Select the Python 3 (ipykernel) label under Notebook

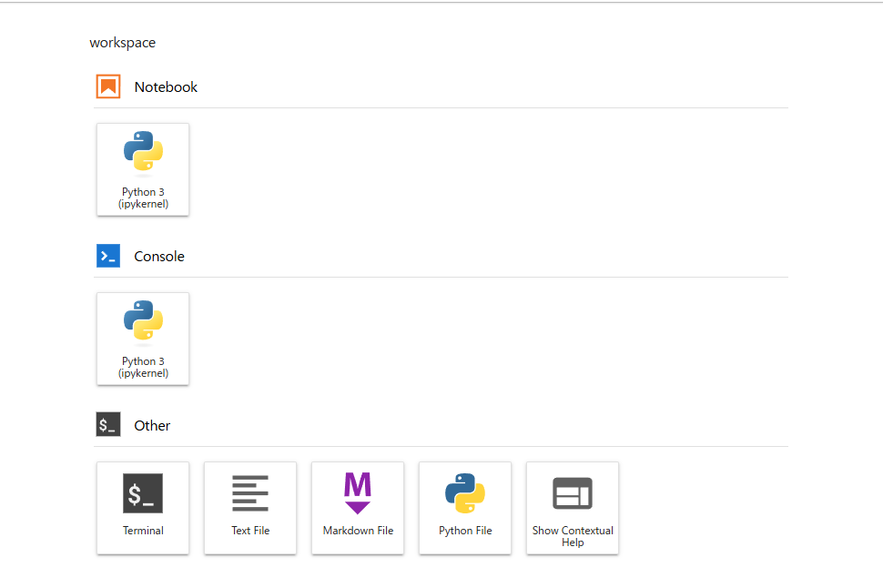tap(143, 198)
